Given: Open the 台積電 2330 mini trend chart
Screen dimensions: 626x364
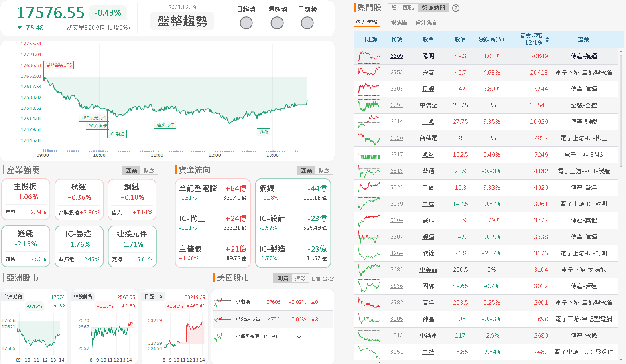Looking at the screenshot, I should [x=369, y=138].
